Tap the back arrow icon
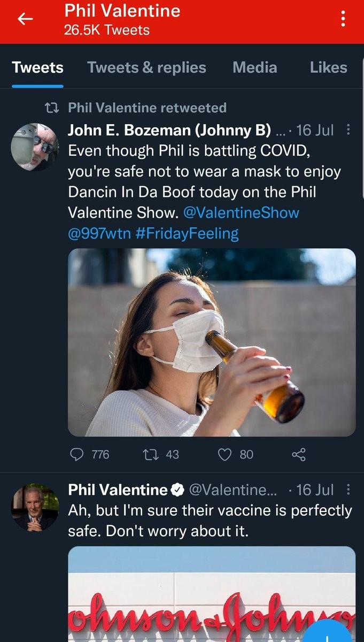This screenshot has height=642, width=364. tap(25, 19)
